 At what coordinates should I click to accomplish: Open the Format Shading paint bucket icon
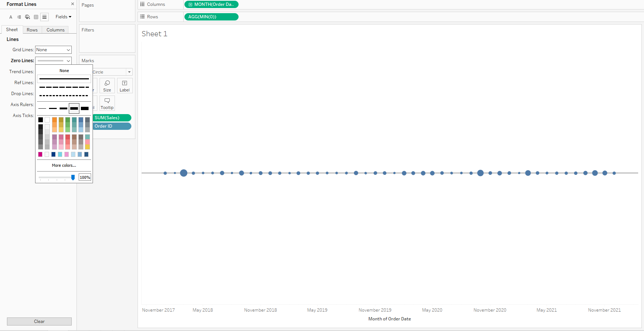coord(27,17)
